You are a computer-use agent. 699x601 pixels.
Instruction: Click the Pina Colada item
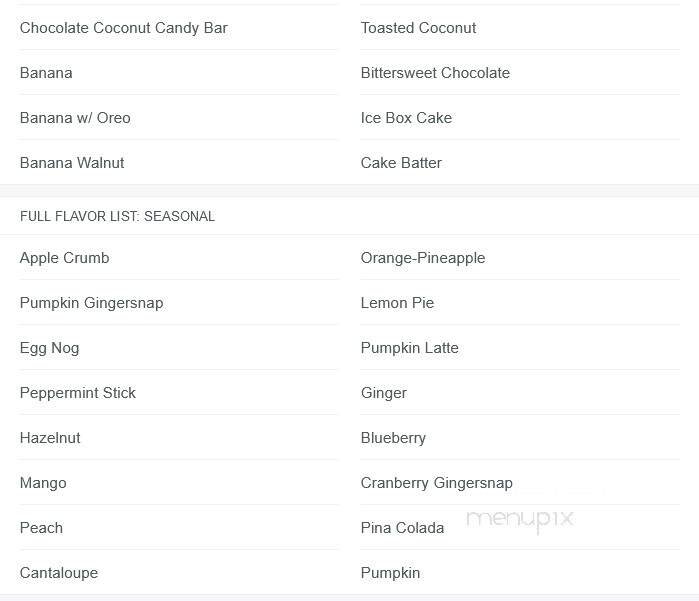pos(402,528)
